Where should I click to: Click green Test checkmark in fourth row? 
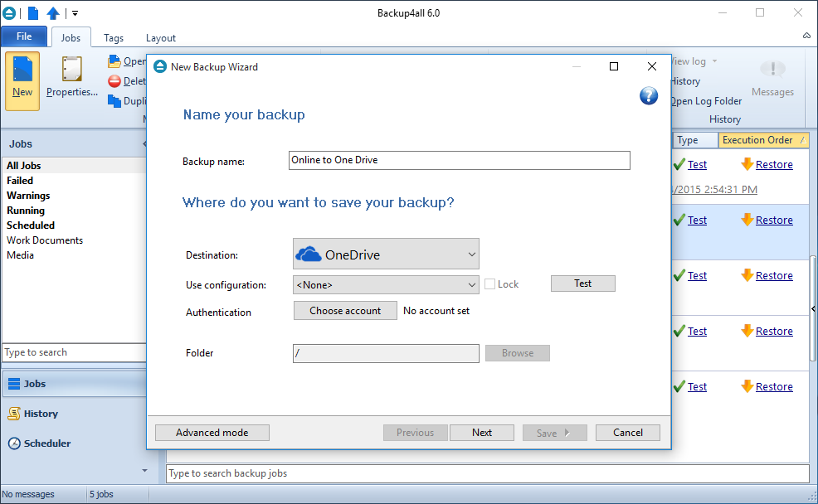[x=679, y=331]
